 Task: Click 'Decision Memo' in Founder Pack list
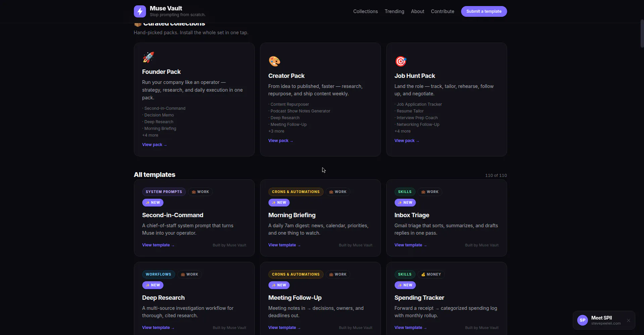click(x=159, y=115)
